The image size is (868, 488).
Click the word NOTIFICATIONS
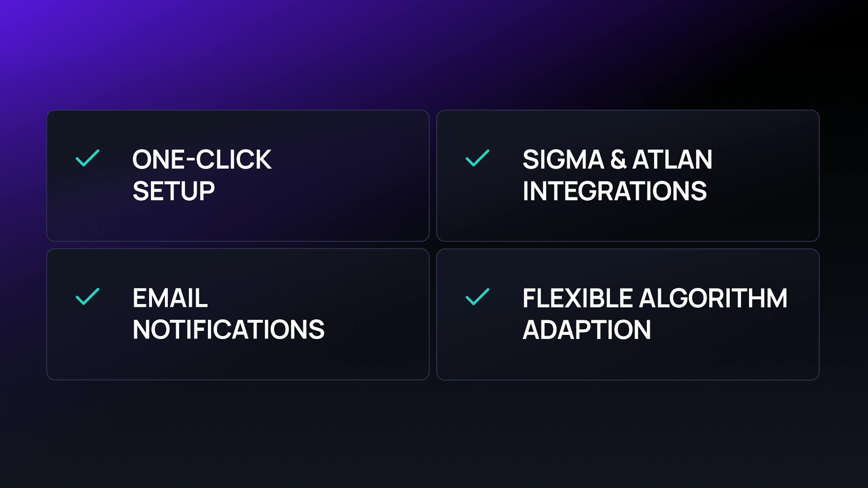pos(229,330)
